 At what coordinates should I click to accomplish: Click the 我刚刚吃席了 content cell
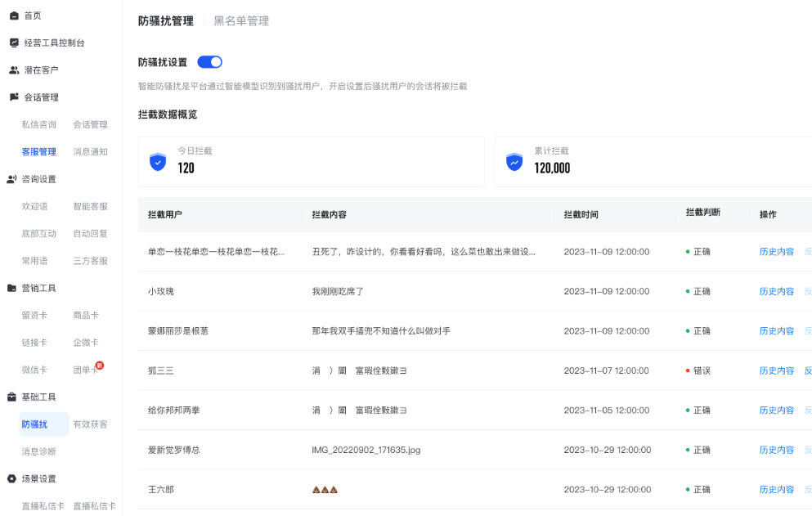coord(338,291)
